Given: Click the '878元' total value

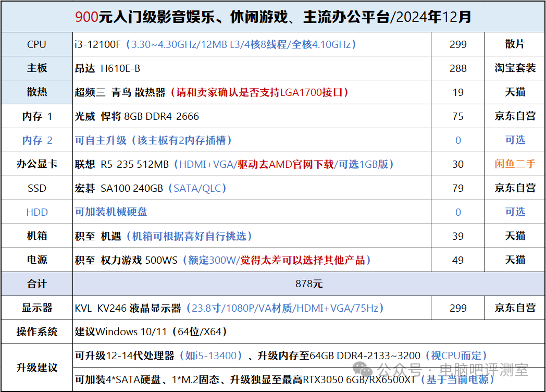Looking at the screenshot, I should click(309, 284).
